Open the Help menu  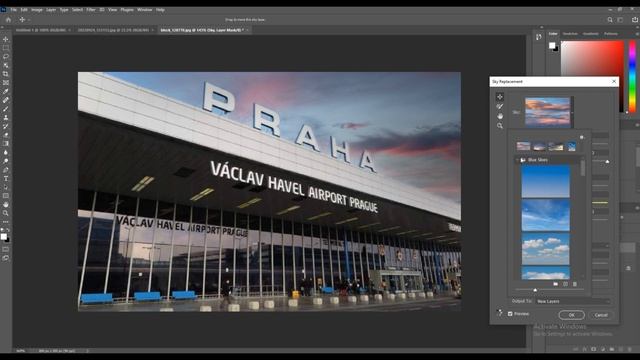[x=160, y=10]
